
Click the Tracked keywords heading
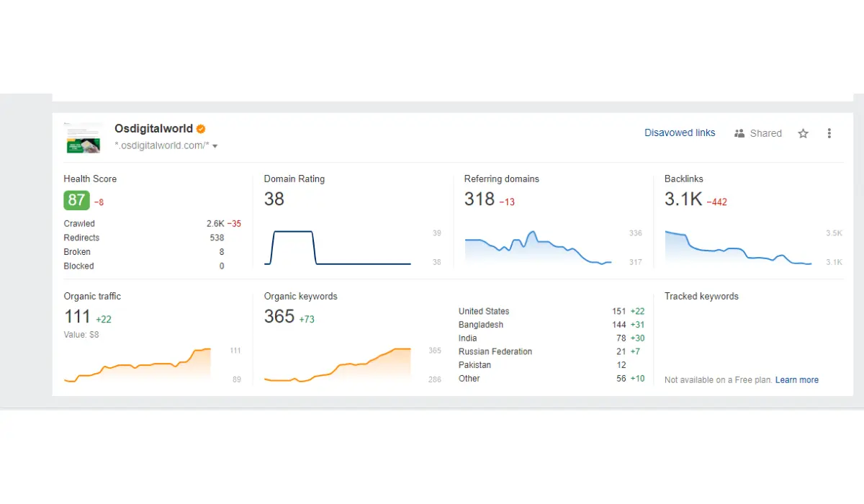701,296
